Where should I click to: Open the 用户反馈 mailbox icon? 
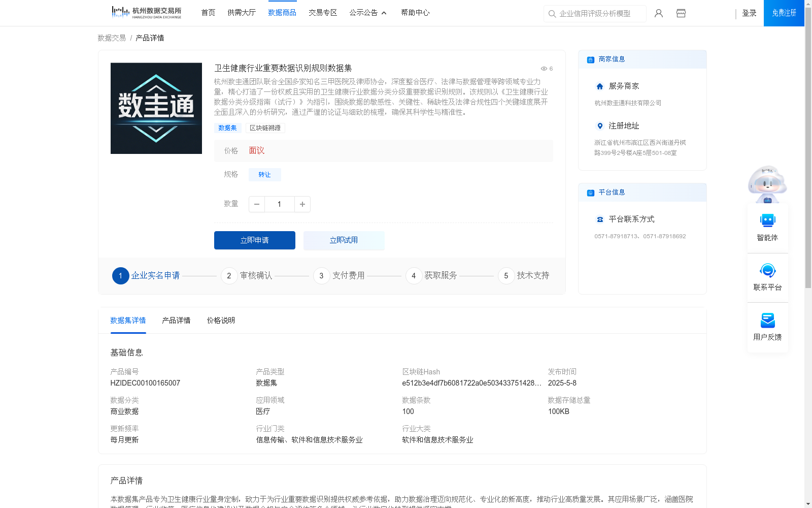pyautogui.click(x=768, y=320)
